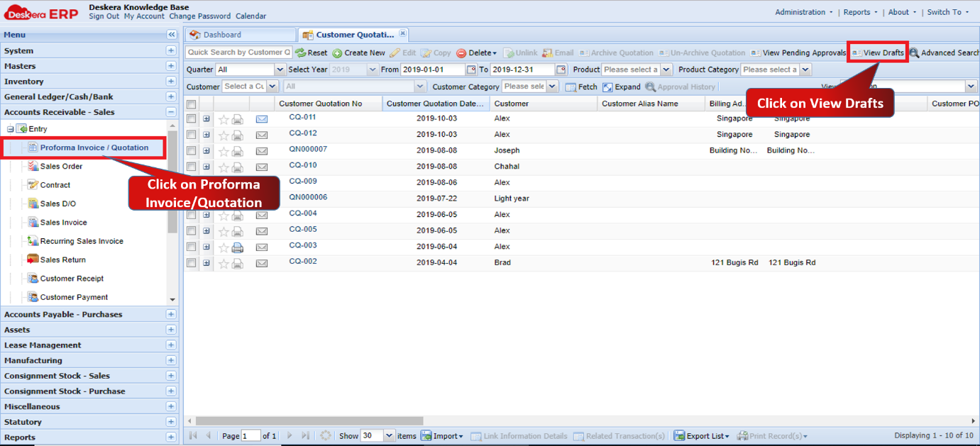Check the CQ-002 row checkbox

point(191,262)
